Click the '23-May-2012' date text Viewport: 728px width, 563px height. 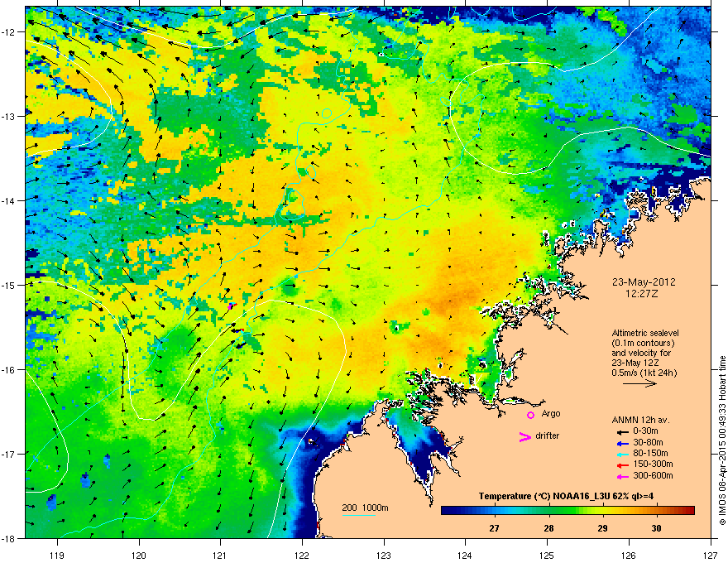tap(644, 282)
